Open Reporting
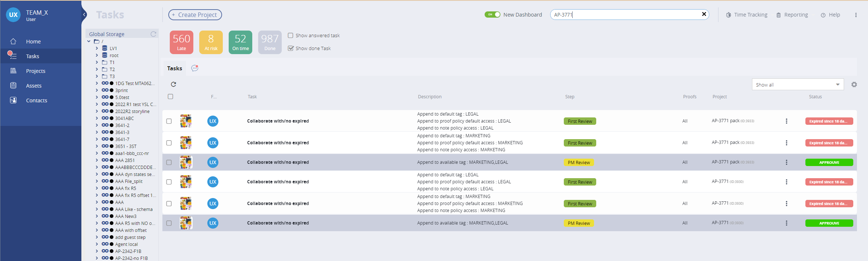 792,15
